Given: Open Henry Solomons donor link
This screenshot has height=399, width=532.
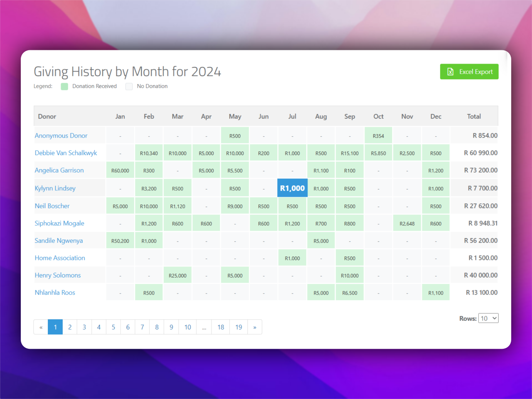Looking at the screenshot, I should (x=58, y=275).
